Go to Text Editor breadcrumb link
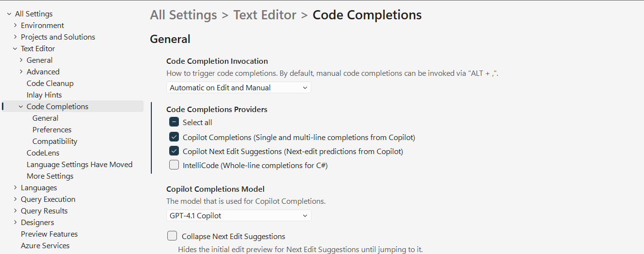Screen dimensions: 644x254 pyautogui.click(x=265, y=15)
